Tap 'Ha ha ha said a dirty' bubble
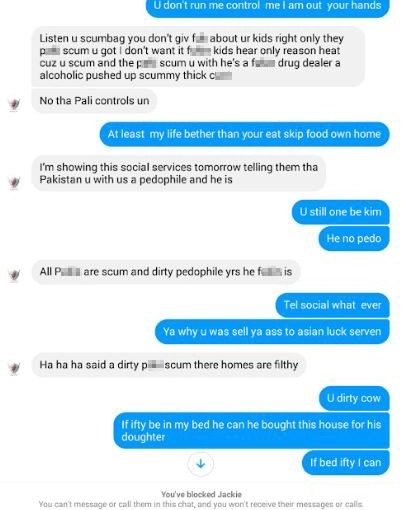The width and height of the screenshot is (401, 510). tap(169, 365)
